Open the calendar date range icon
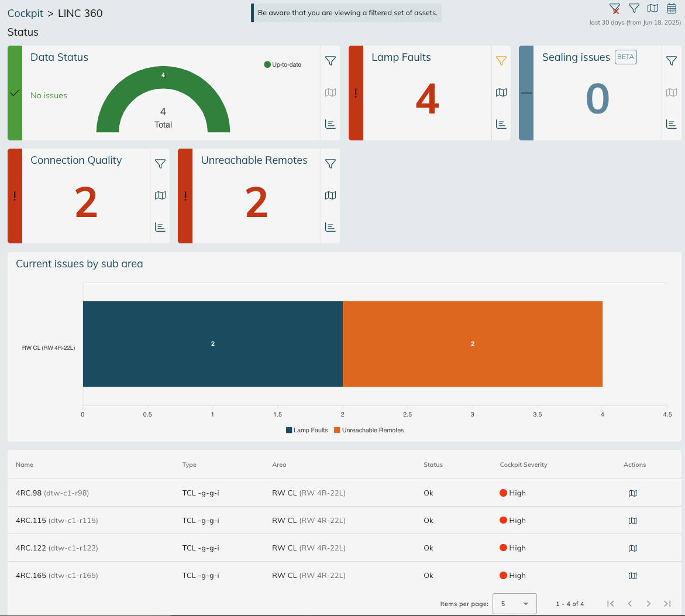This screenshot has height=616, width=685. 672,8
